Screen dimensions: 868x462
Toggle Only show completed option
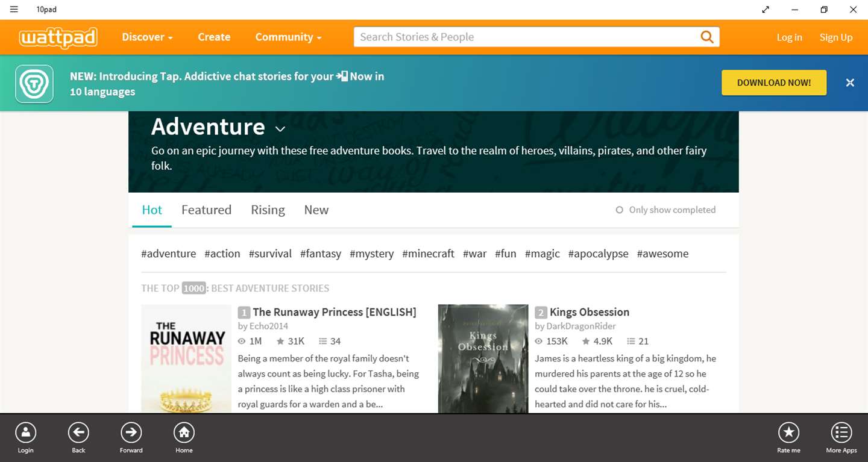[x=665, y=210]
